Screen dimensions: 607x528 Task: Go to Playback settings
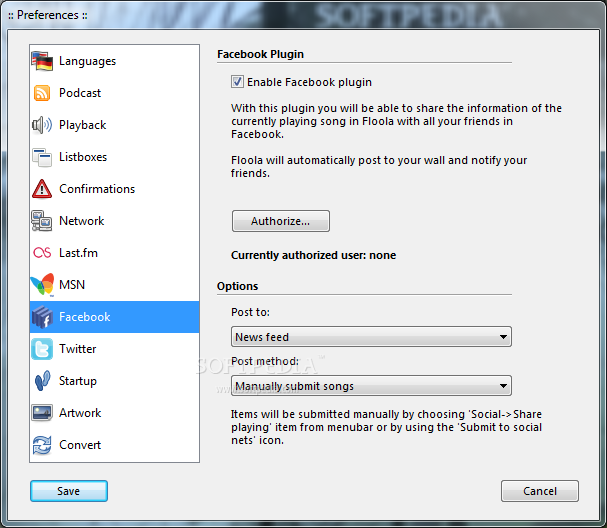115,125
